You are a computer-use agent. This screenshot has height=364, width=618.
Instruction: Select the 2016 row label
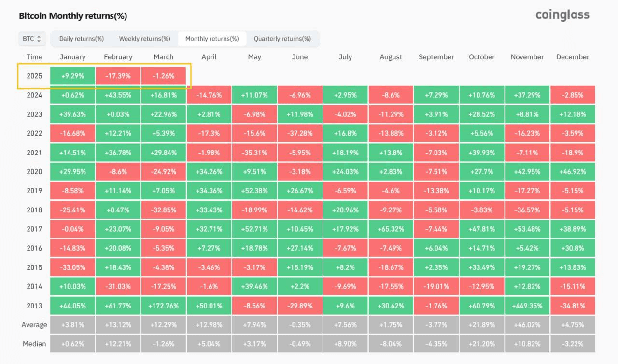(34, 248)
